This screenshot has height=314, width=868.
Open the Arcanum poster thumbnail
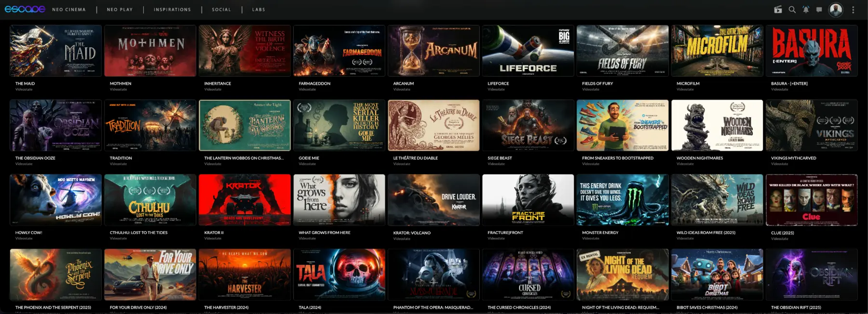coord(434,51)
